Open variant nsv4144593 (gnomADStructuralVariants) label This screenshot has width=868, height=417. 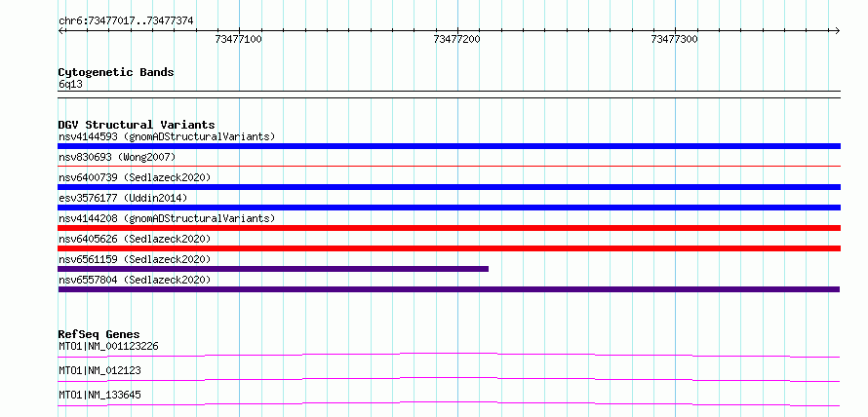tap(167, 136)
